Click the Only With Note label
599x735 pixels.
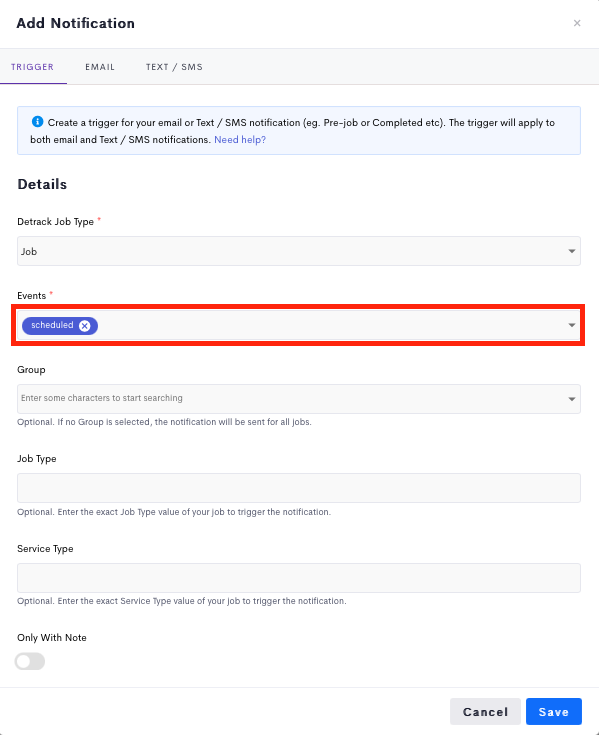(52, 638)
